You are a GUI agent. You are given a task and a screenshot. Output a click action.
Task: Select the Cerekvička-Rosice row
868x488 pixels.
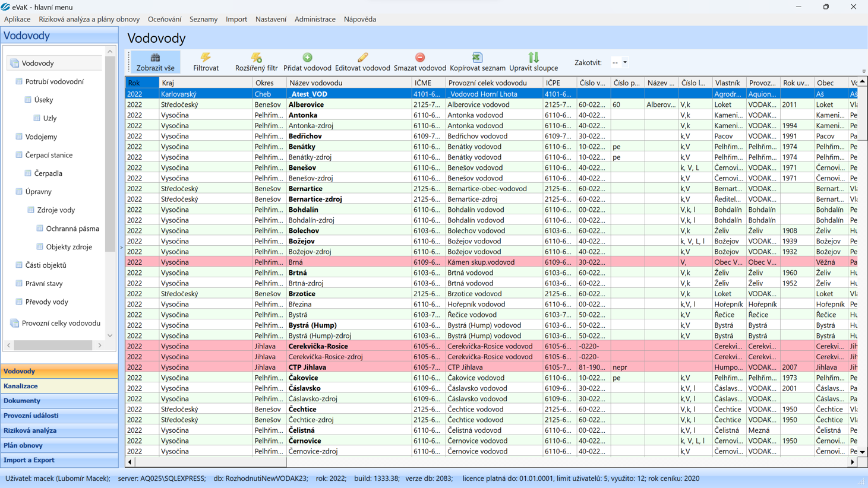tap(491, 346)
